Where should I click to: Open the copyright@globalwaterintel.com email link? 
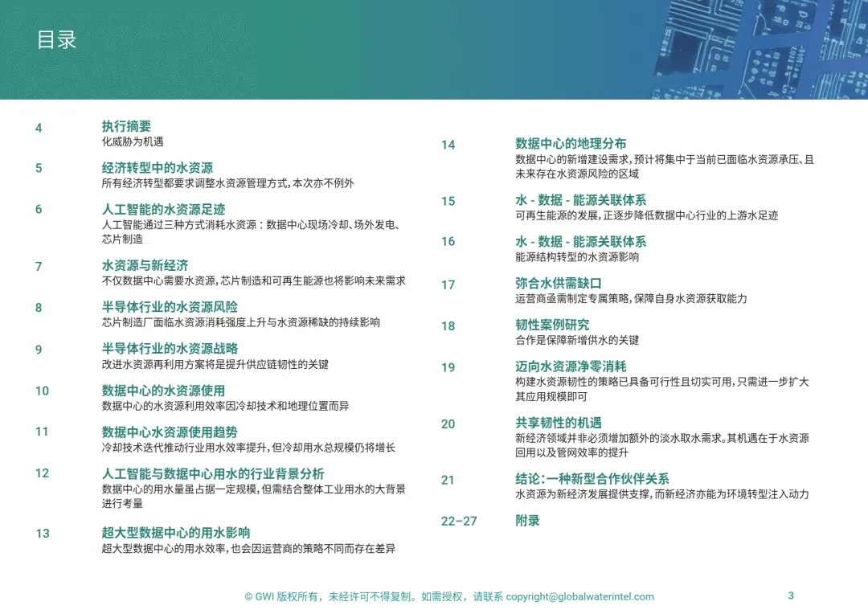[x=579, y=596]
